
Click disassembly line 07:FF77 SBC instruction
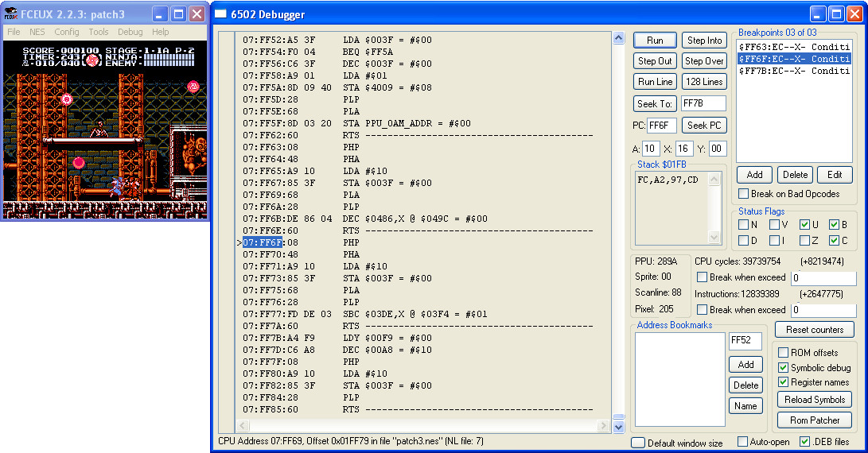(x=365, y=314)
